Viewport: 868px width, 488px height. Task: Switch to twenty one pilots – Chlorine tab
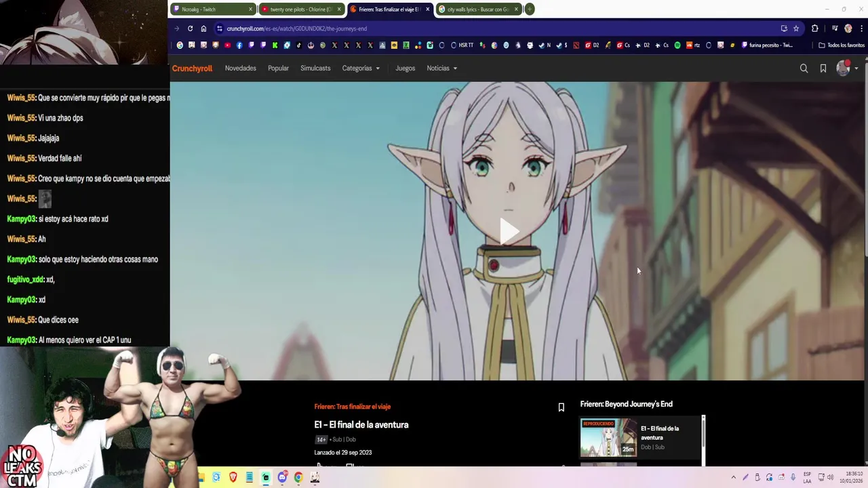point(301,9)
